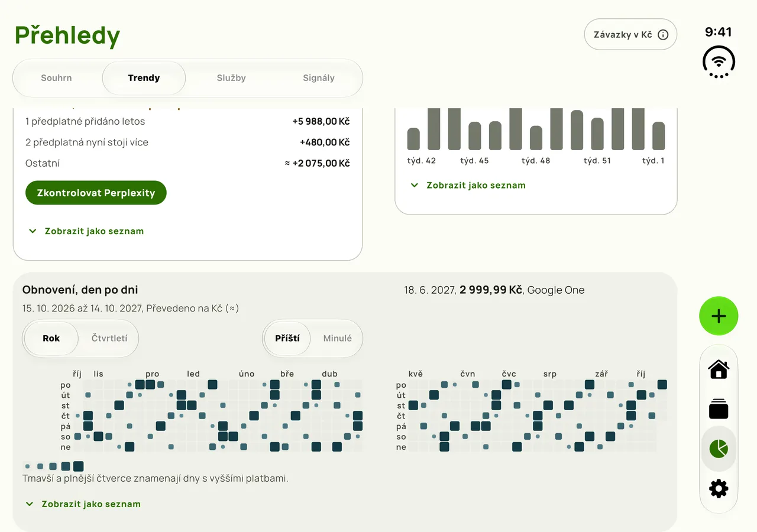This screenshot has width=757, height=532.
Task: Switch the heatmap range to Rok
Action: point(51,339)
